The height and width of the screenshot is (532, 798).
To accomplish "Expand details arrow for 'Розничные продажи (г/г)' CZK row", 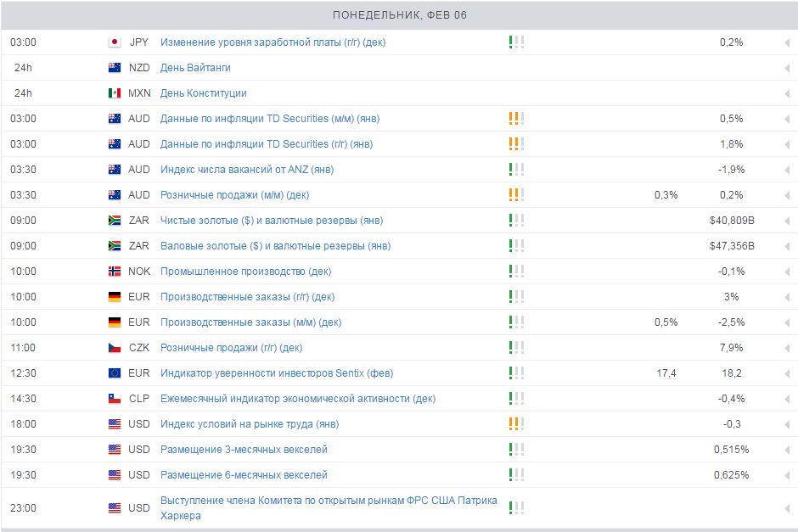I will click(787, 349).
